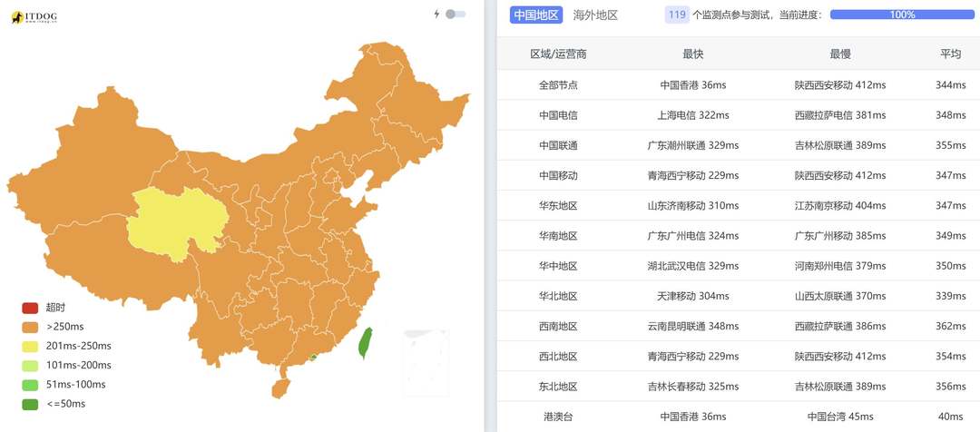Switch to the 海外地区 tab

pos(595,15)
